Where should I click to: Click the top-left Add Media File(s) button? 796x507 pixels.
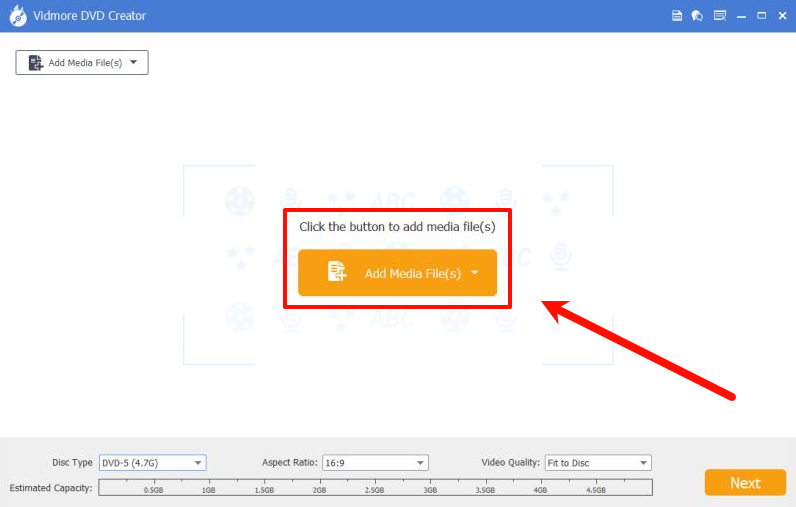82,62
